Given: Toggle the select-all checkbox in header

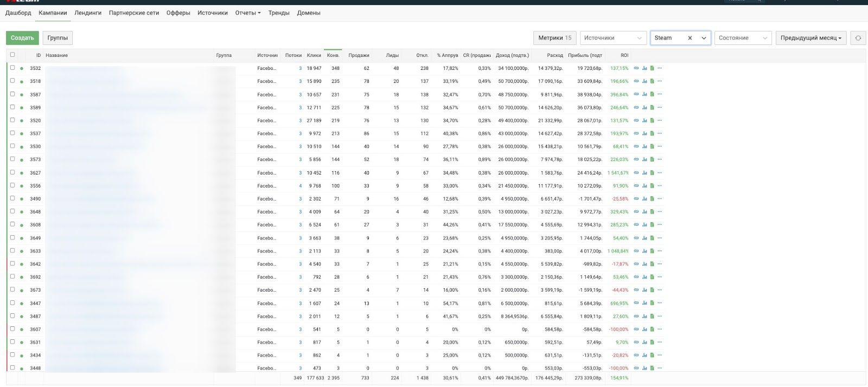Looking at the screenshot, I should (12, 55).
